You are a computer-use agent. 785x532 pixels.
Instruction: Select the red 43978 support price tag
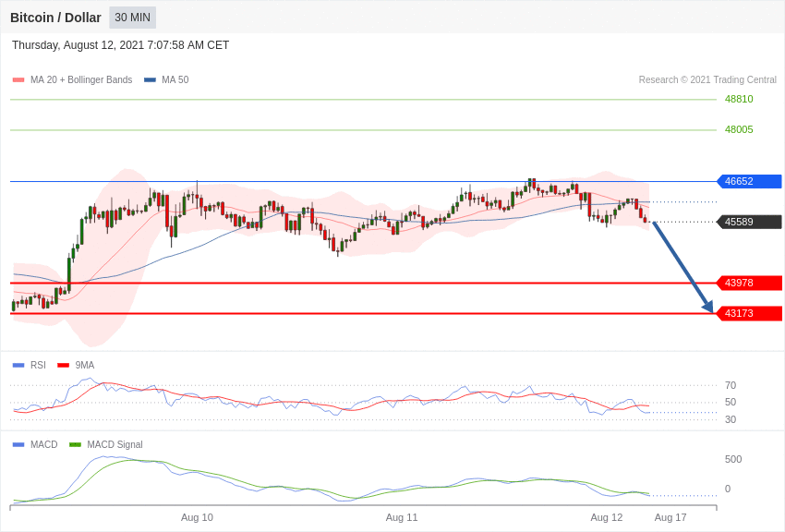click(749, 283)
